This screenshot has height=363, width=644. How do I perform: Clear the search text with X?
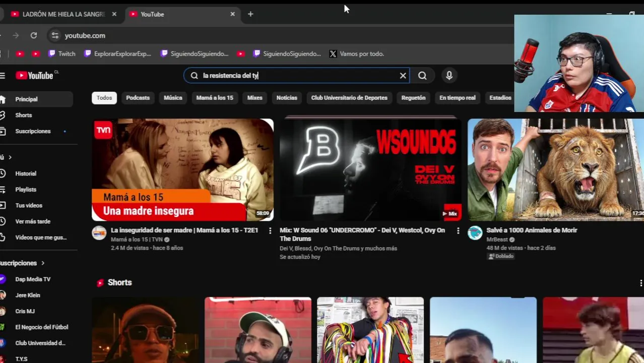[403, 76]
